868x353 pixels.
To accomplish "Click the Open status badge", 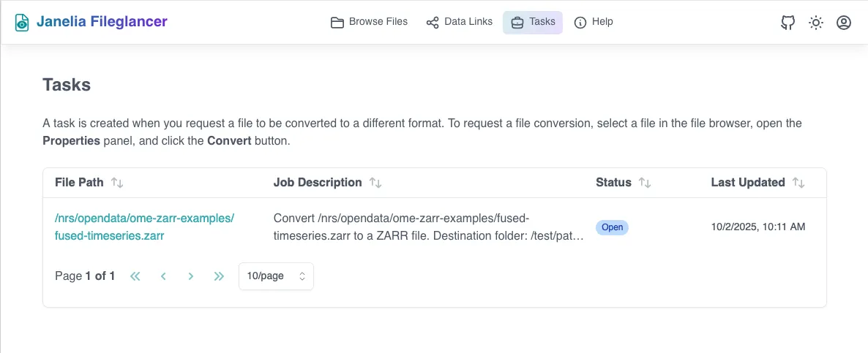I will (612, 227).
